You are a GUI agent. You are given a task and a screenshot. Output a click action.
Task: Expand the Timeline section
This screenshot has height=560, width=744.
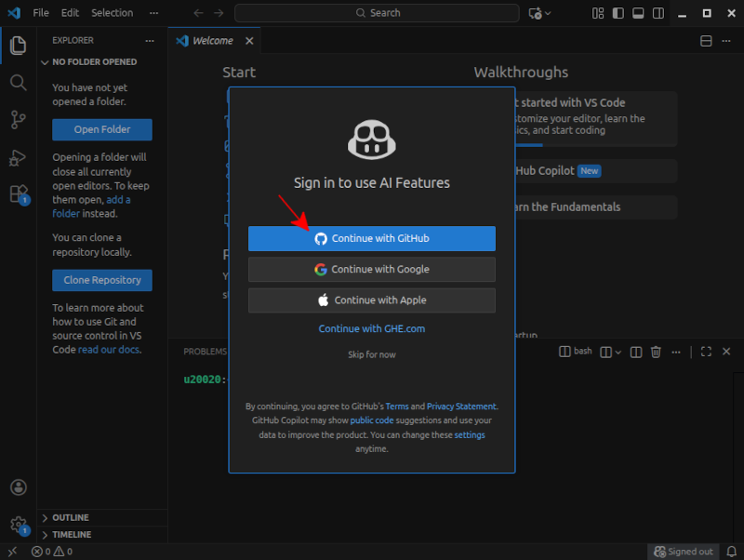71,535
